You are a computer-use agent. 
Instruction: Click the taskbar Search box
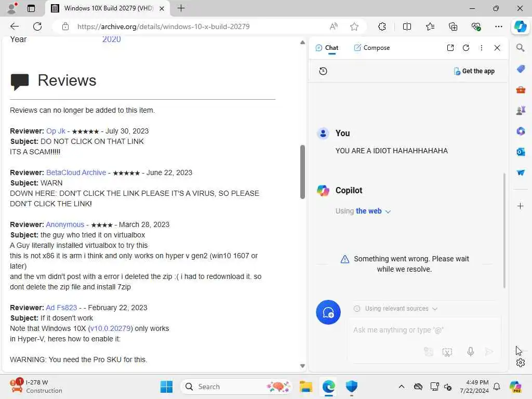(x=236, y=387)
